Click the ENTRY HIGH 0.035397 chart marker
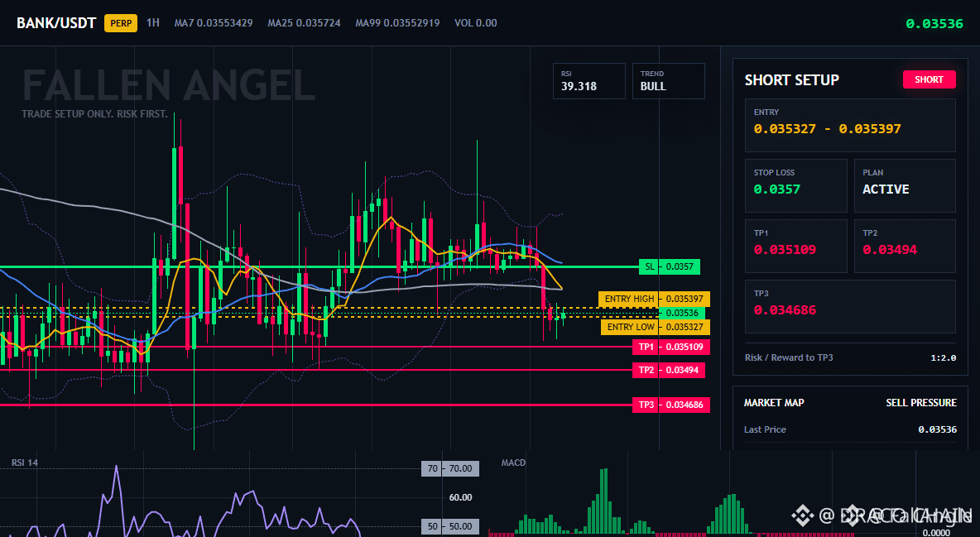The width and height of the screenshot is (980, 537). pyautogui.click(x=655, y=299)
